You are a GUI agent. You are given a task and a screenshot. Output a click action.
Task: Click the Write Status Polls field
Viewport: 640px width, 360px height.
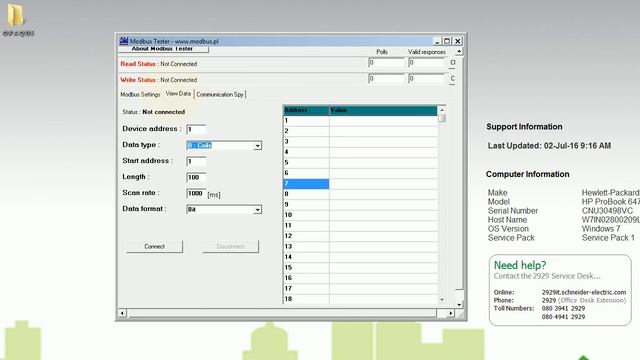pyautogui.click(x=386, y=78)
